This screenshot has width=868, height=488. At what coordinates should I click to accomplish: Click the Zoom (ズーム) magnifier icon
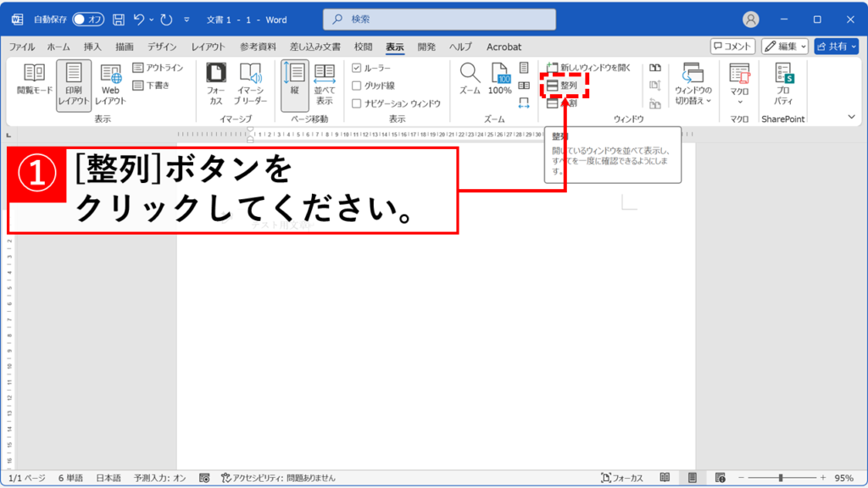point(470,79)
